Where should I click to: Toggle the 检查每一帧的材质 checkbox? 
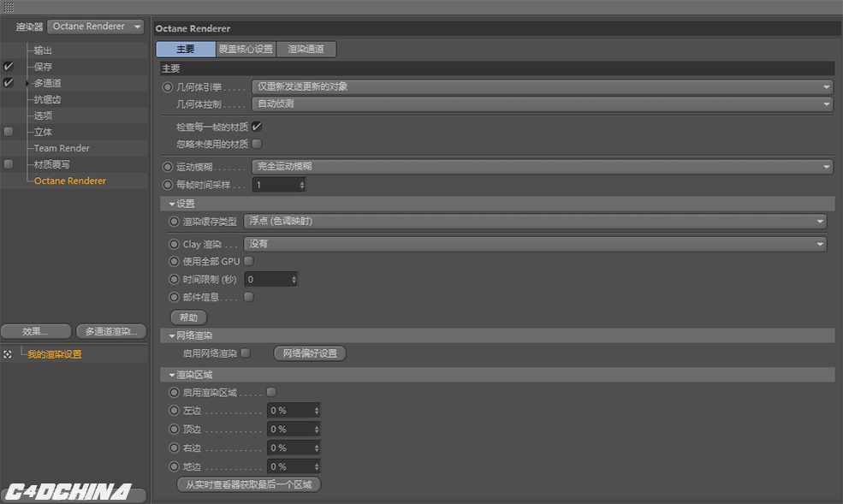(x=257, y=127)
